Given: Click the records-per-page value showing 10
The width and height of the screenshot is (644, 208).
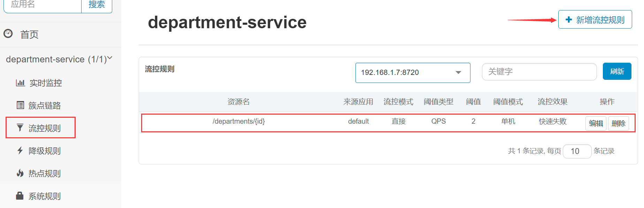Looking at the screenshot, I should (577, 151).
